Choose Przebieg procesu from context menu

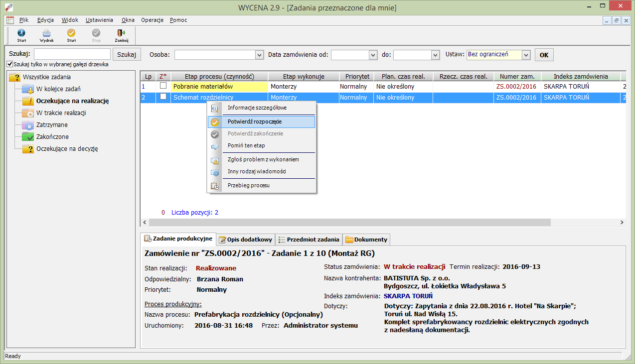[x=262, y=185]
